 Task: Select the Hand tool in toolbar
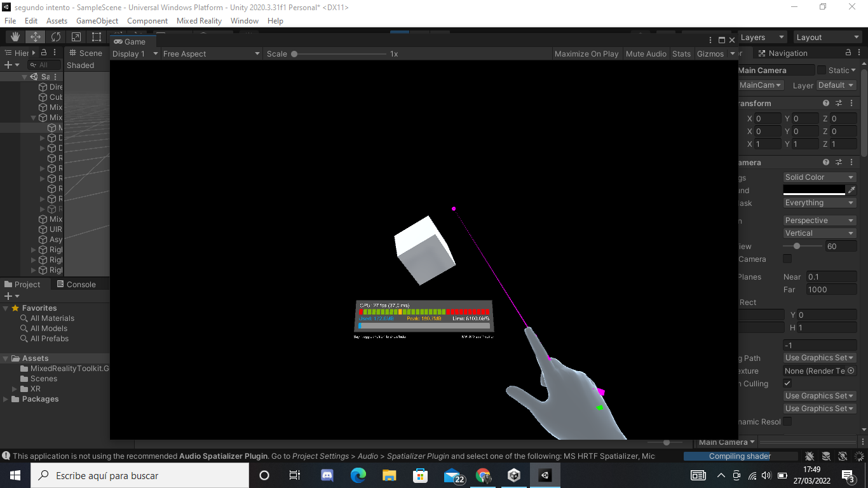click(x=15, y=37)
